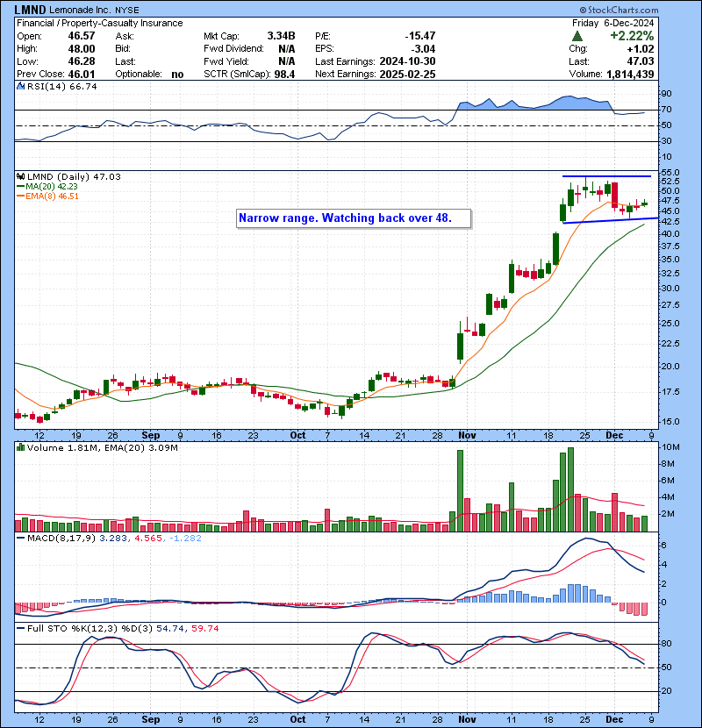The height and width of the screenshot is (728, 702).
Task: Click the 90 level on RSI axis
Action: click(666, 94)
